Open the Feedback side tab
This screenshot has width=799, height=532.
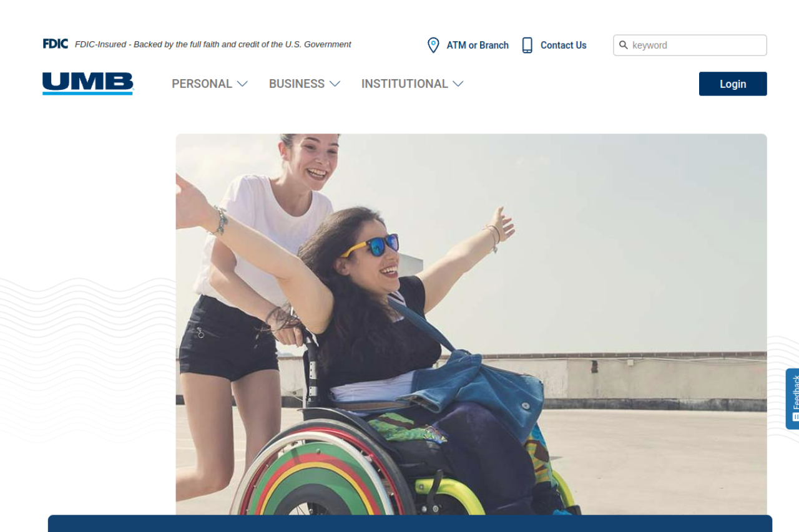[x=792, y=399]
